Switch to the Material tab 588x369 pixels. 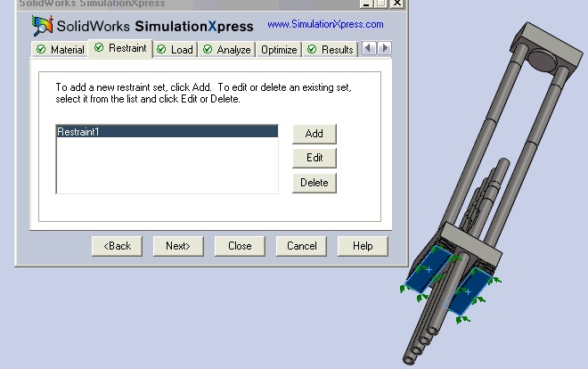click(60, 50)
